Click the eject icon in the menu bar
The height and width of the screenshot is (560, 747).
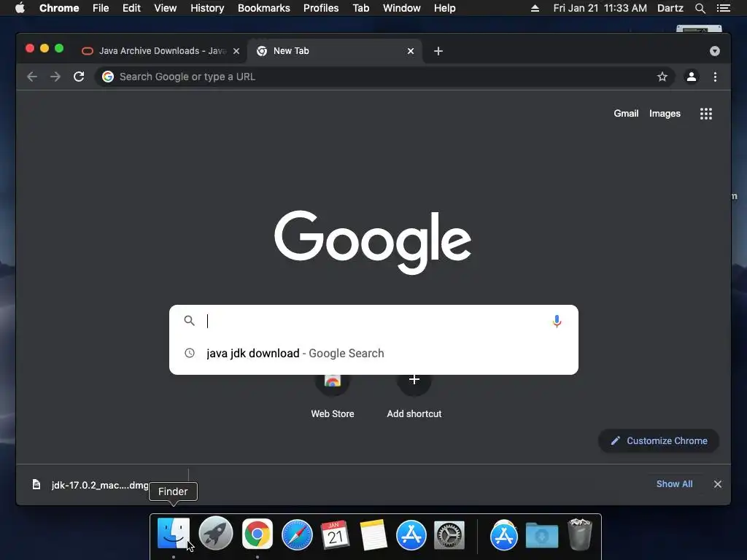[535, 8]
